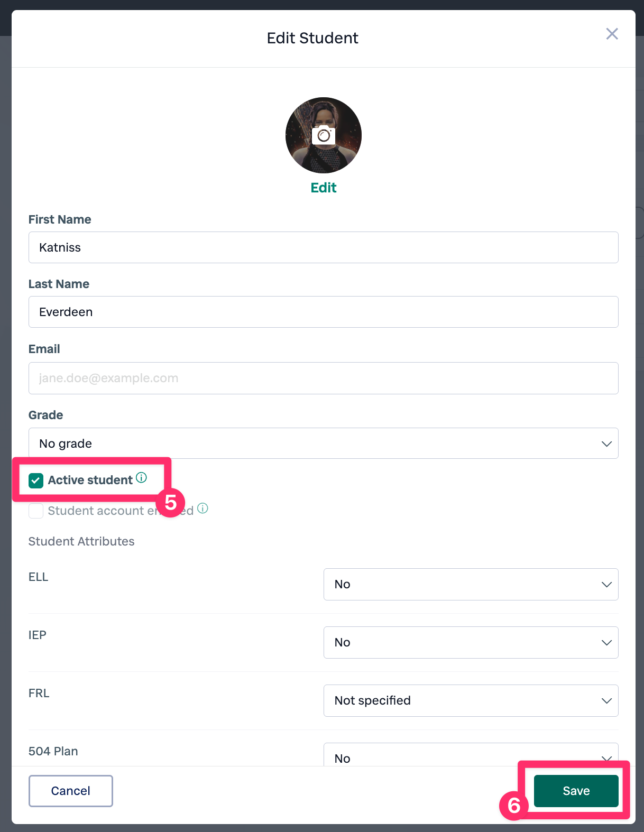Click the ELL dropdown chevron arrow
The height and width of the screenshot is (832, 644).
coord(606,585)
